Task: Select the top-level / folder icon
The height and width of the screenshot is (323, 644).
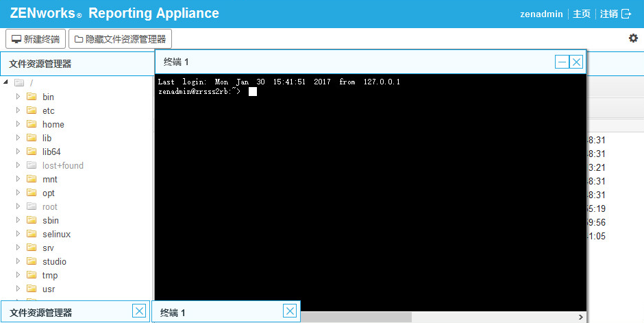Action: click(19, 82)
